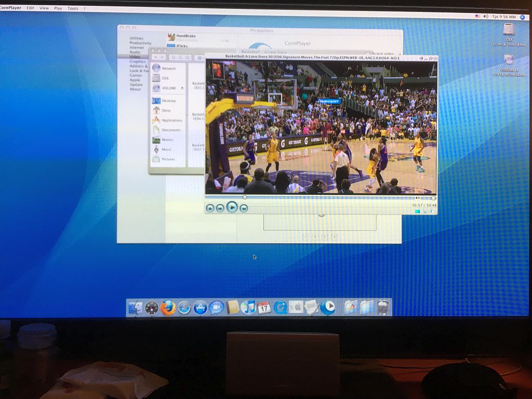
Task: Open the CorePlayer icon in the Dock
Action: tap(328, 307)
